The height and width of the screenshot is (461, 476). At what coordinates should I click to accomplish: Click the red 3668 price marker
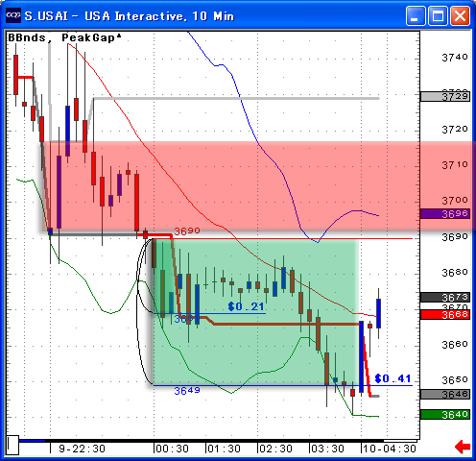[x=445, y=315]
